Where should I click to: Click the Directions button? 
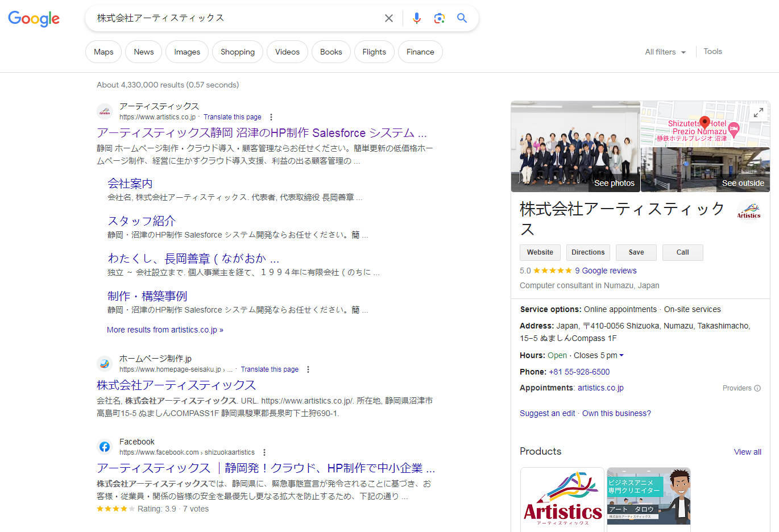588,252
